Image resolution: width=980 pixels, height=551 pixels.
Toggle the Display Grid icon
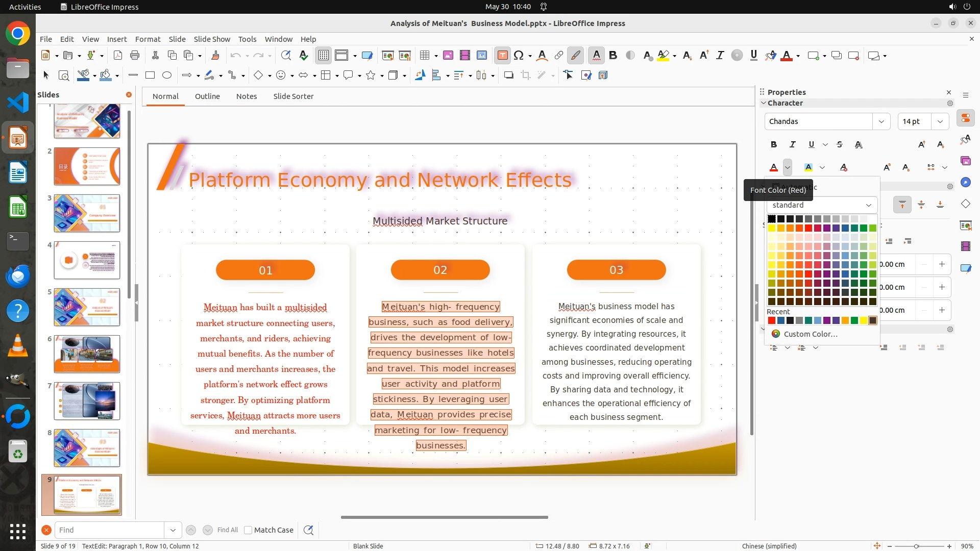(x=324, y=56)
